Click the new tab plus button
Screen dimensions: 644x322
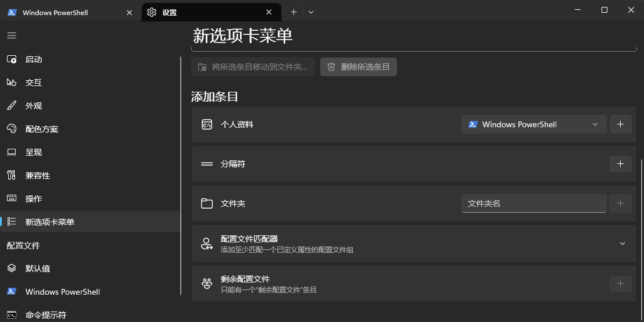(x=294, y=12)
